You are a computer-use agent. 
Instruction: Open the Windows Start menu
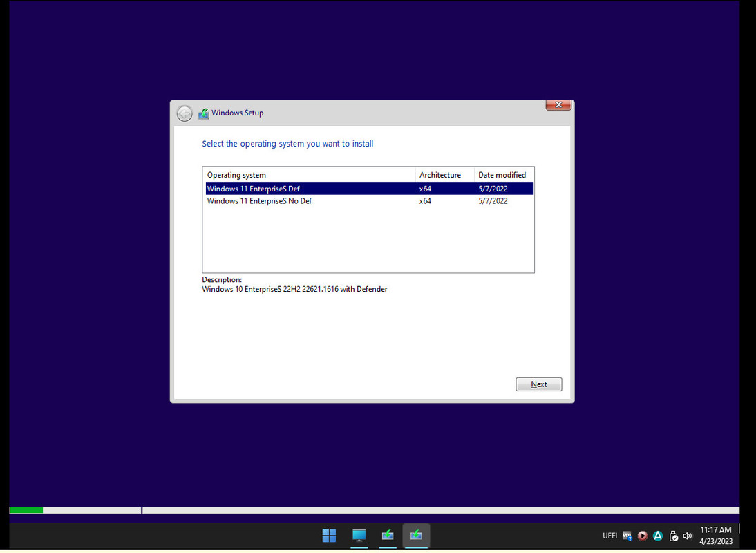[330, 535]
